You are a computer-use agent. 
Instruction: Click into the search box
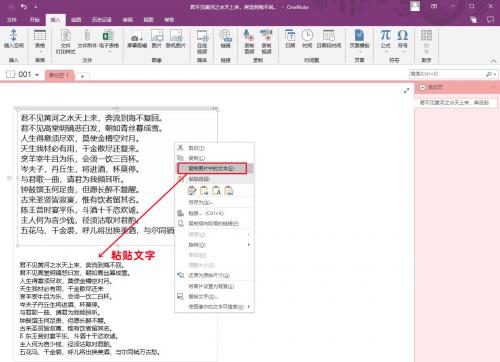point(447,74)
